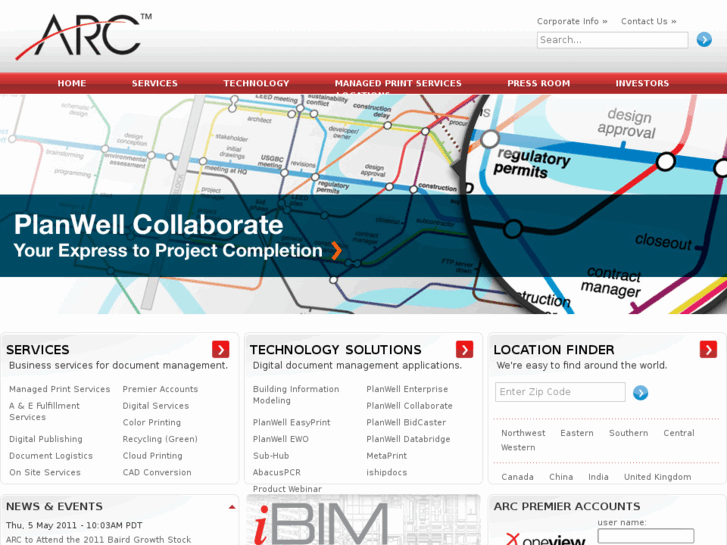This screenshot has height=545, width=727.
Task: Open ARC Baird Growth Stock news item
Action: point(98,539)
